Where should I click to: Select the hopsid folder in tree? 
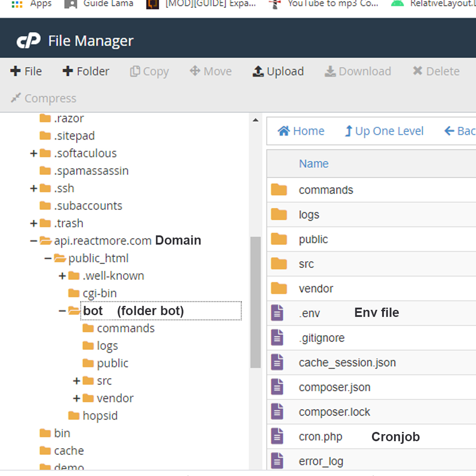coord(100,416)
